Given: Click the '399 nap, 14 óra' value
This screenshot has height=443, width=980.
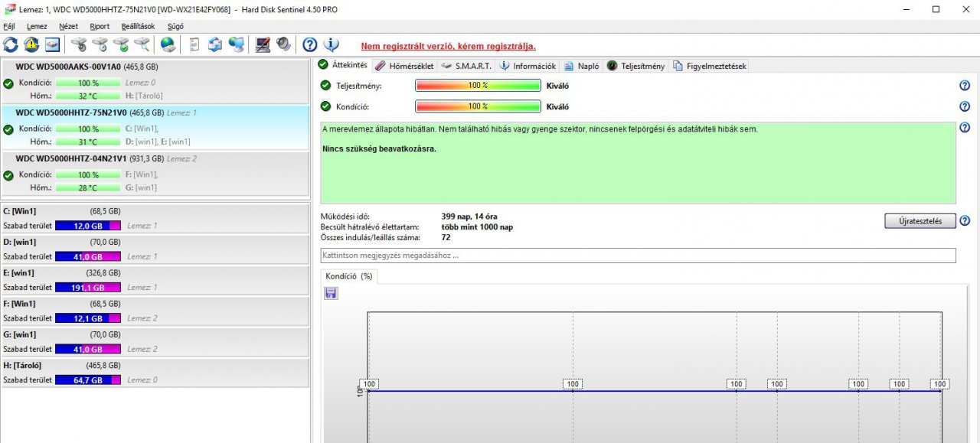Looking at the screenshot, I should click(469, 217).
